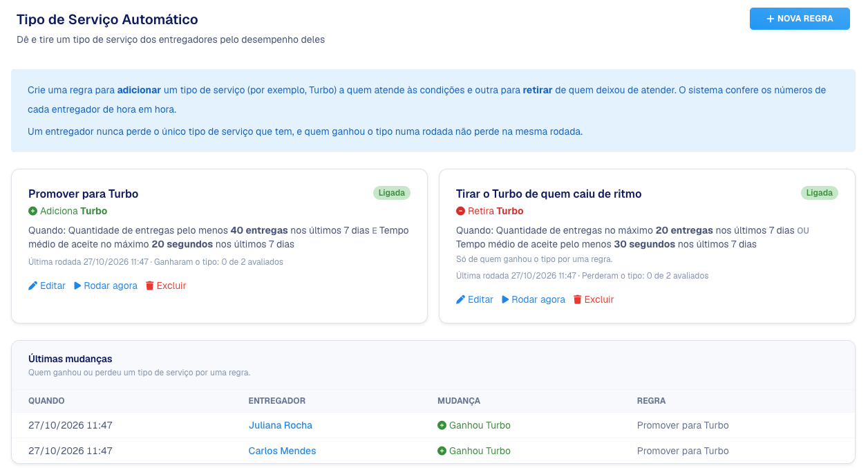Click the Últimas mudanças heading

click(70, 359)
